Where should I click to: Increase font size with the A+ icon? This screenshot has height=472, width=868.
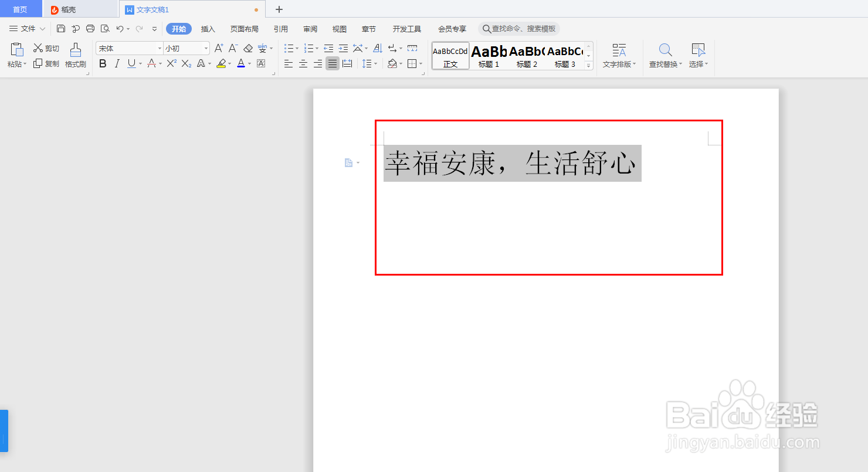coord(218,47)
